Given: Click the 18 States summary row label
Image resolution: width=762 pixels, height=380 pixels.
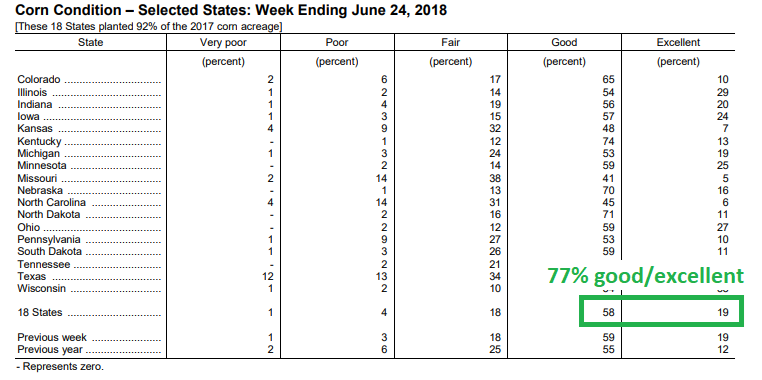Looking at the screenshot, I should point(40,312).
